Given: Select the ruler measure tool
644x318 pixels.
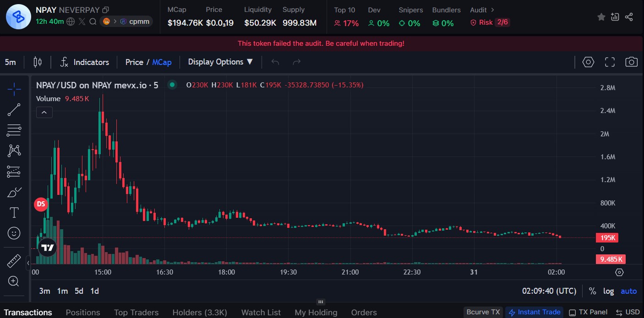Looking at the screenshot, I should 14,261.
